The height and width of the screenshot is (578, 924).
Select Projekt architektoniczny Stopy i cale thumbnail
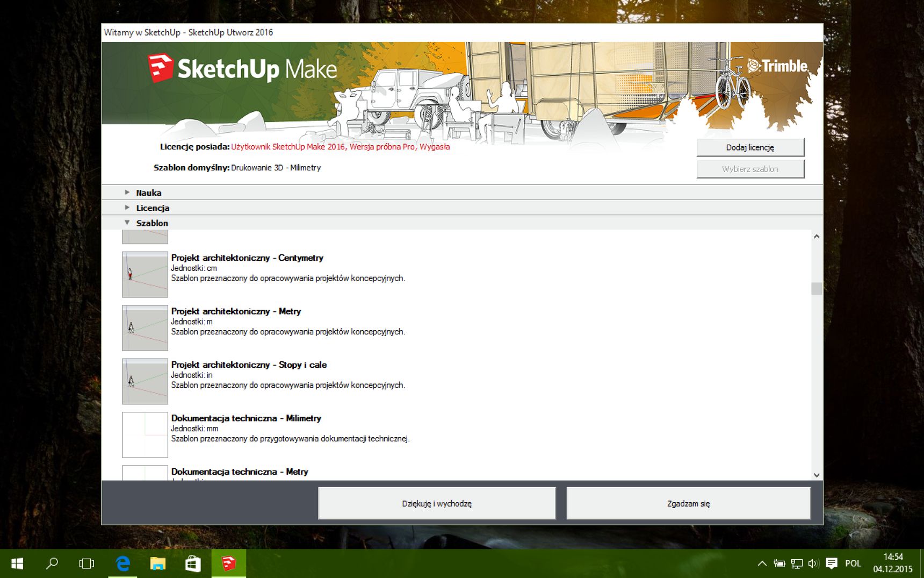145,381
